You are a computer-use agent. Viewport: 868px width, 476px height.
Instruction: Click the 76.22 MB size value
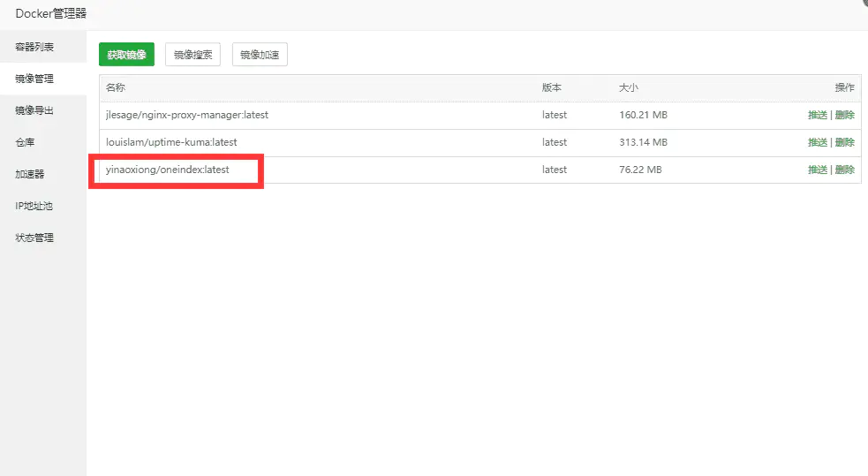[x=640, y=170]
